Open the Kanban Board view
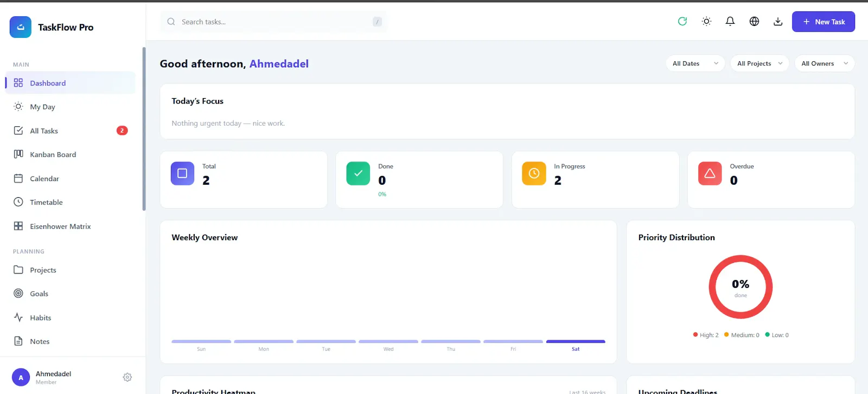The width and height of the screenshot is (868, 394). point(71,154)
